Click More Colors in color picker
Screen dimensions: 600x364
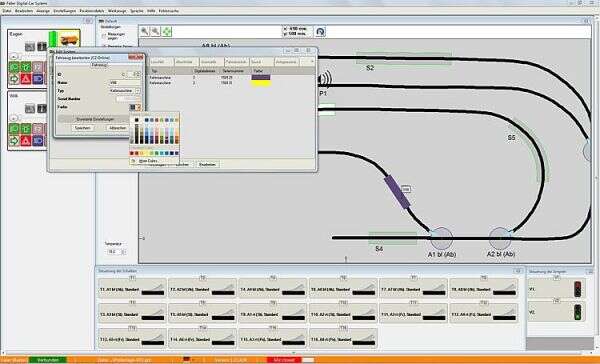pyautogui.click(x=148, y=161)
